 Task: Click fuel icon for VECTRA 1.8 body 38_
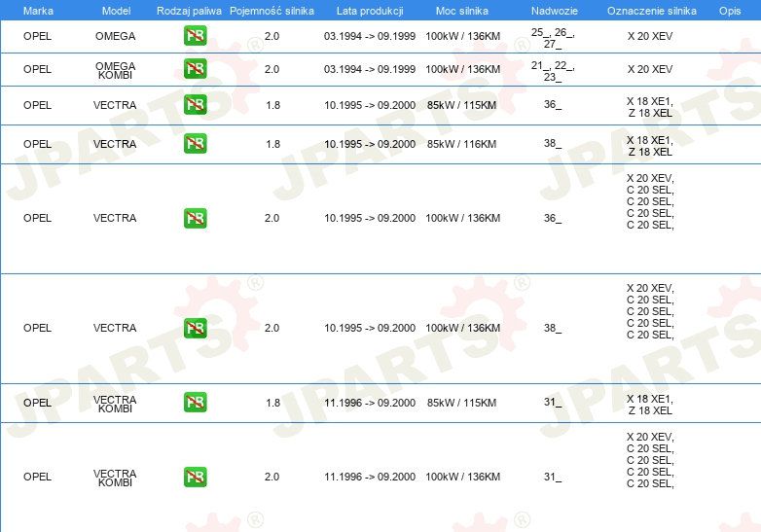click(195, 144)
